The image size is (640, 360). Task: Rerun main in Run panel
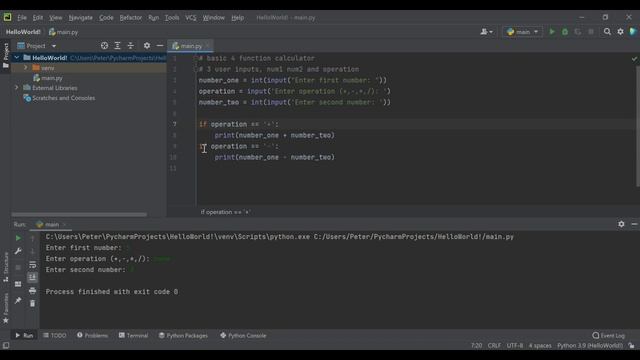click(18, 238)
